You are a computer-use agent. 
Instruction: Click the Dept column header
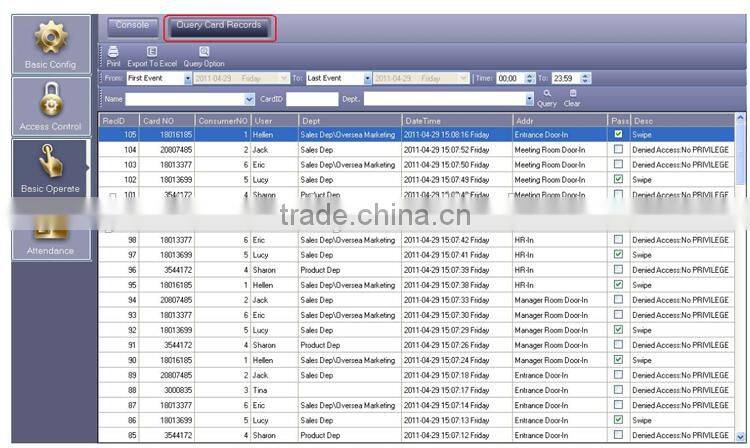click(349, 120)
